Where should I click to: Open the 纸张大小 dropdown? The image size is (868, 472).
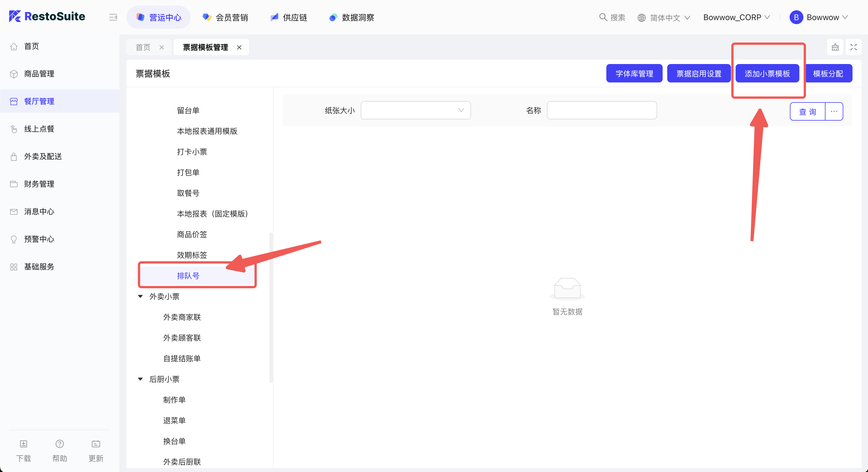pyautogui.click(x=415, y=110)
